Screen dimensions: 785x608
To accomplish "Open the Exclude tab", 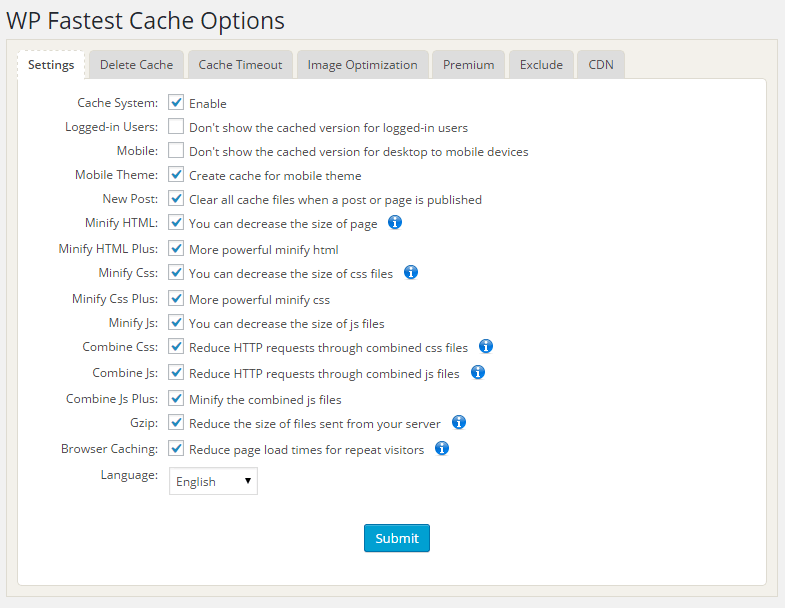I will (541, 65).
